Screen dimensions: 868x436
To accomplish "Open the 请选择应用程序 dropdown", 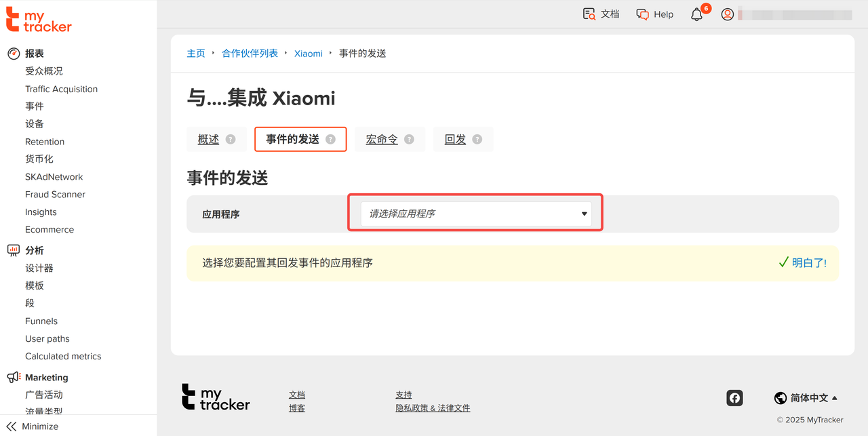I will click(x=475, y=214).
